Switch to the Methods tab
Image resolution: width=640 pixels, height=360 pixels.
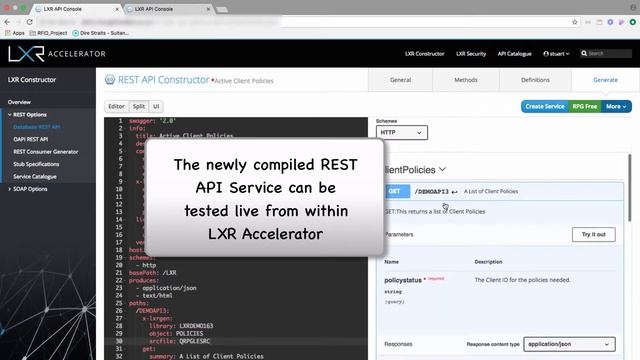pos(466,80)
